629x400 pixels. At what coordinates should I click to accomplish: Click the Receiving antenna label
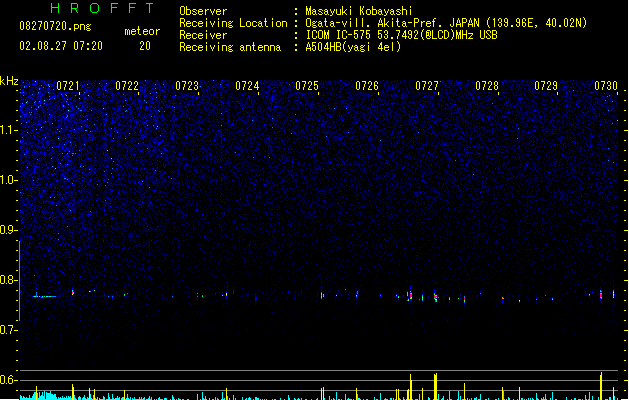coord(230,47)
